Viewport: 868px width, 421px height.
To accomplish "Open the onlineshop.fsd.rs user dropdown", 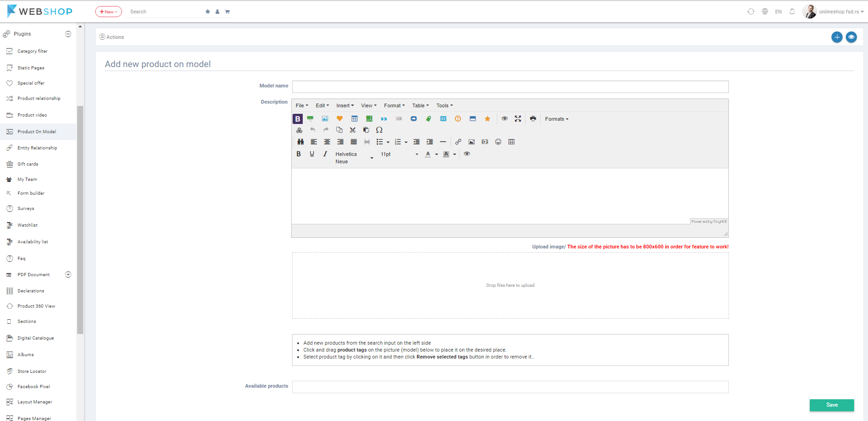I will (841, 12).
